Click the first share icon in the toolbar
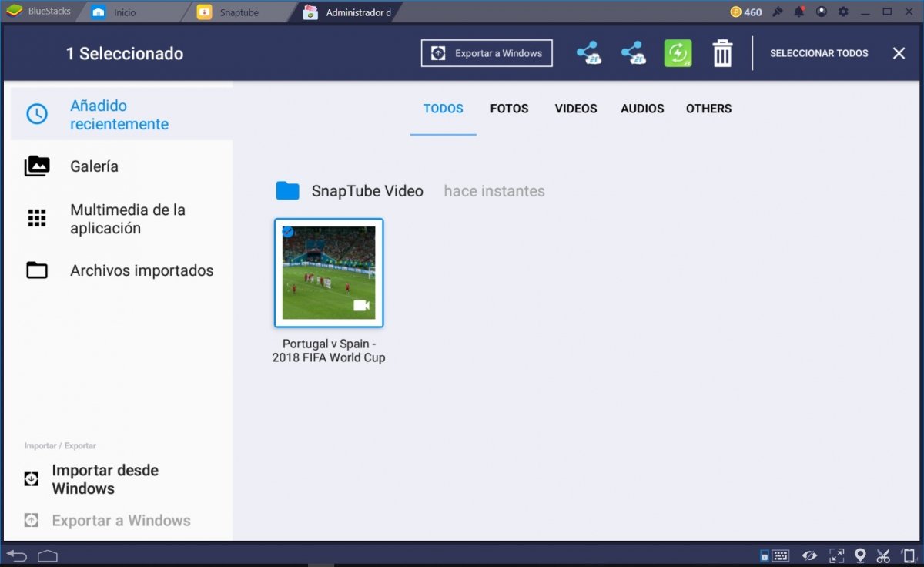924x567 pixels. point(588,53)
